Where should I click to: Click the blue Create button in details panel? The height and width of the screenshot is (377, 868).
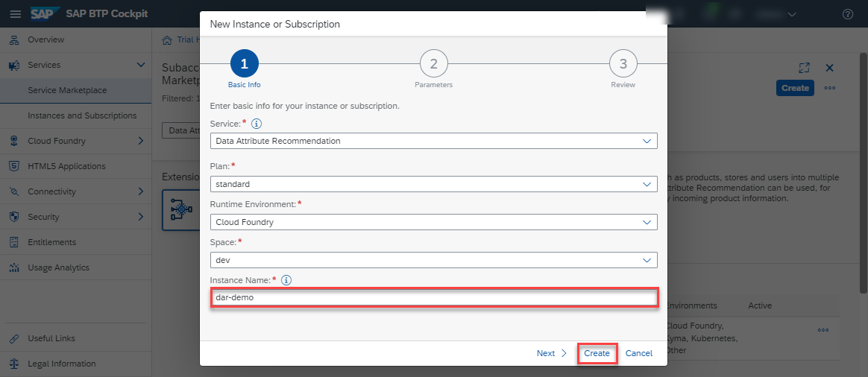pos(795,88)
